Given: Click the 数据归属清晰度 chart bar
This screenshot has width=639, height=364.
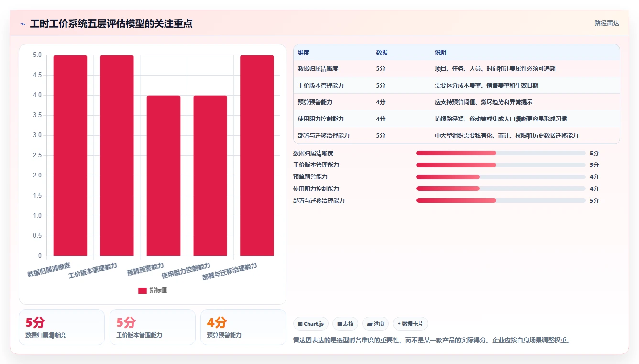Looking at the screenshot, I should pyautogui.click(x=70, y=155).
